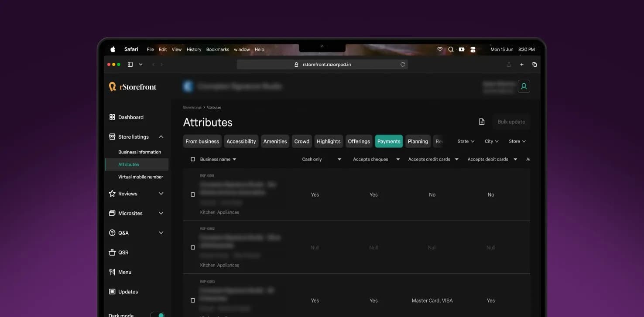The image size is (644, 317).
Task: Toggle the Dark mode switch
Action: [157, 315]
